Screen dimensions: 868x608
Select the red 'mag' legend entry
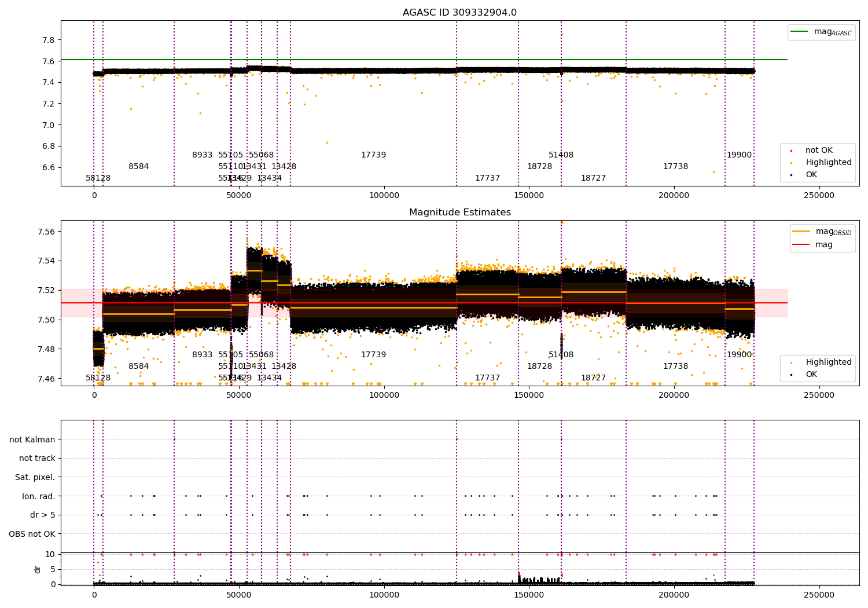tap(812, 245)
